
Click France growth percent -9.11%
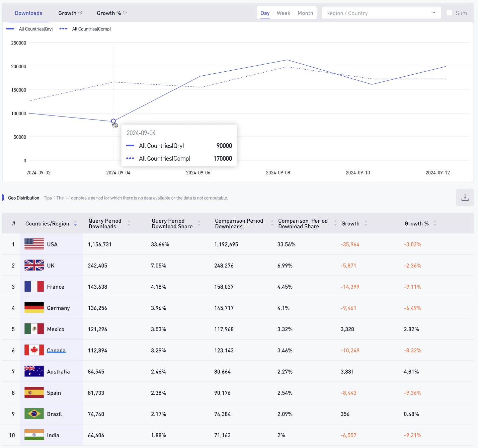click(413, 287)
